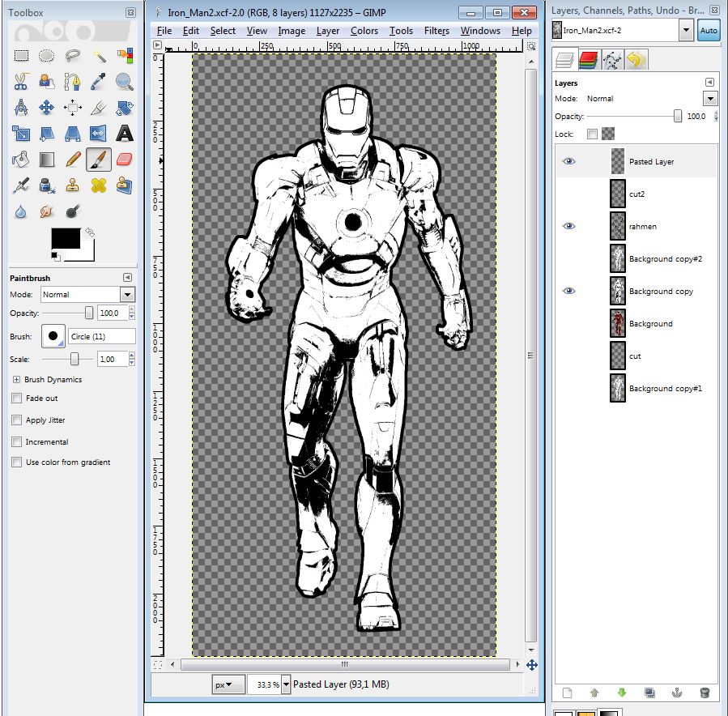728x716 pixels.
Task: Open the Iron_Man2.xcf-2 image selector dropdown
Action: [x=686, y=31]
